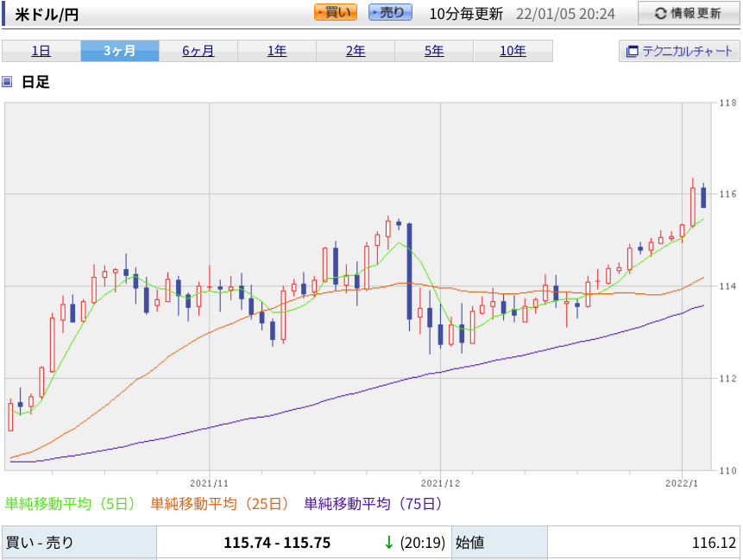Click the 買い - 売り table cell
This screenshot has height=560, width=743.
tap(79, 543)
